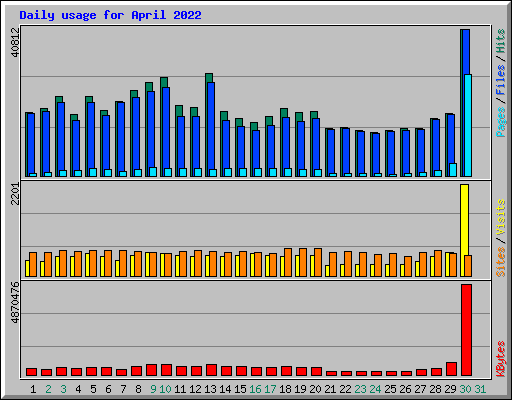The width and height of the screenshot is (512, 400).
Task: Click day 15 on the x-axis
Action: [240, 389]
